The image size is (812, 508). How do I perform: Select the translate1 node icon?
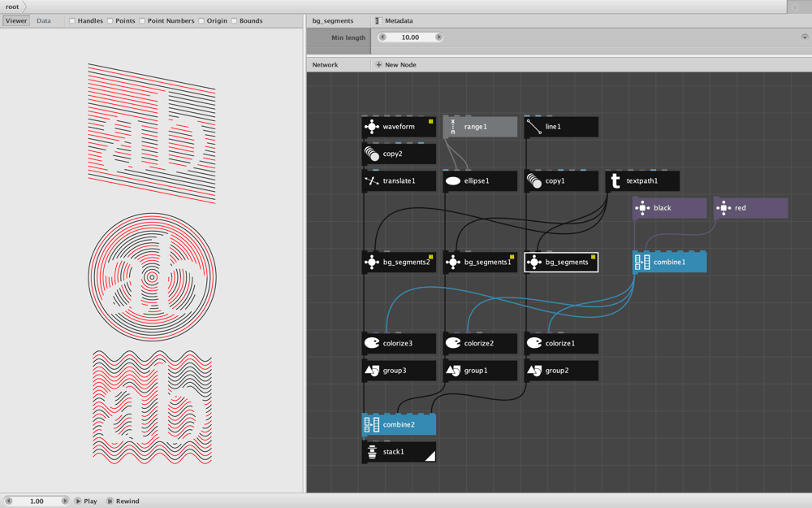(x=371, y=181)
